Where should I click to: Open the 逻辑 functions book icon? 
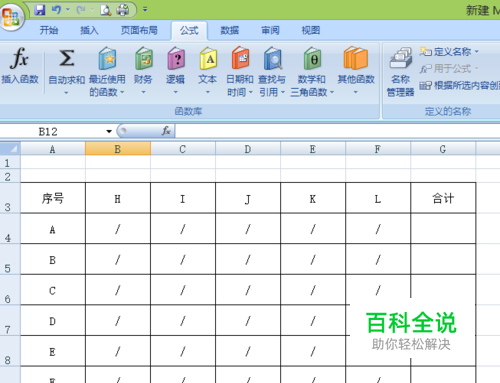click(176, 58)
